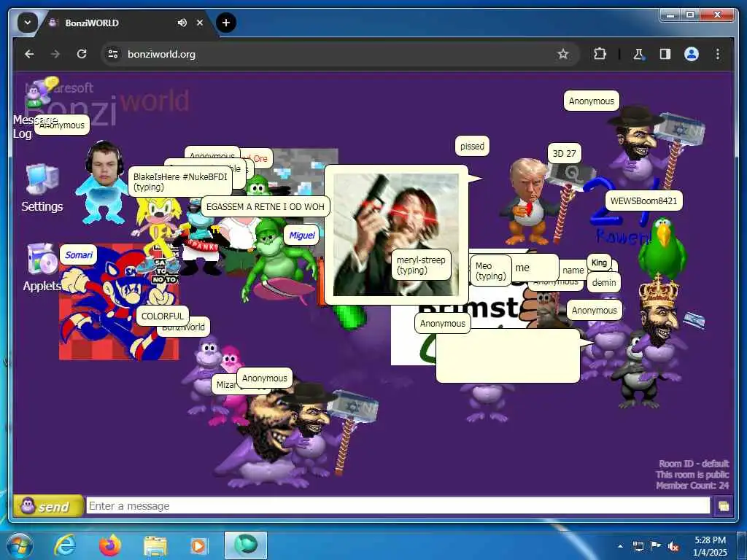The image size is (747, 560).
Task: Open the Windows Start button
Action: tap(20, 545)
